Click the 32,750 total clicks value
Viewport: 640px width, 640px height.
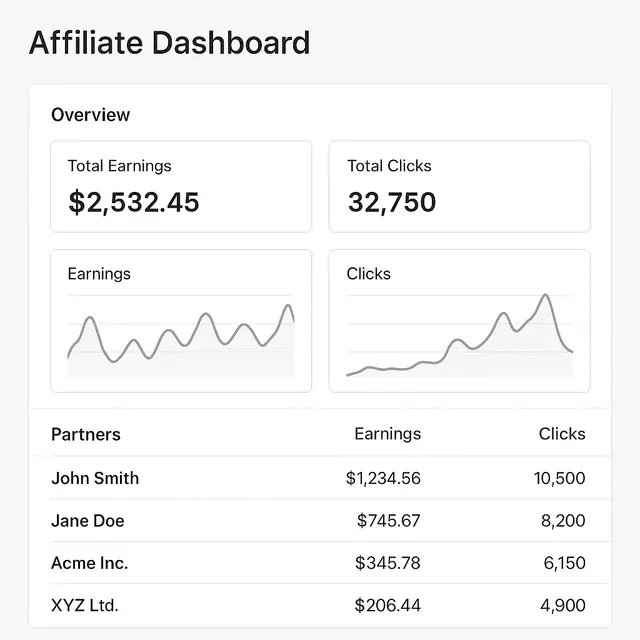(392, 203)
